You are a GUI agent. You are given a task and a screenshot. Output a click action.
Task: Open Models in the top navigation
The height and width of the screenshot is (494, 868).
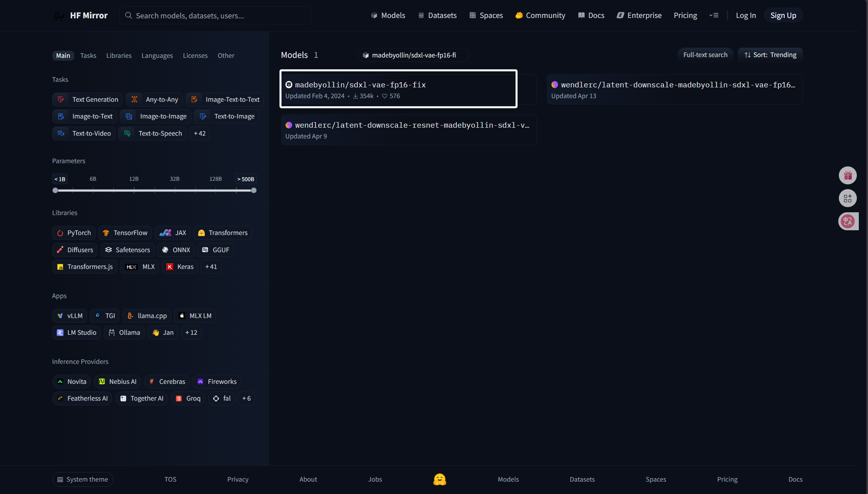click(388, 15)
